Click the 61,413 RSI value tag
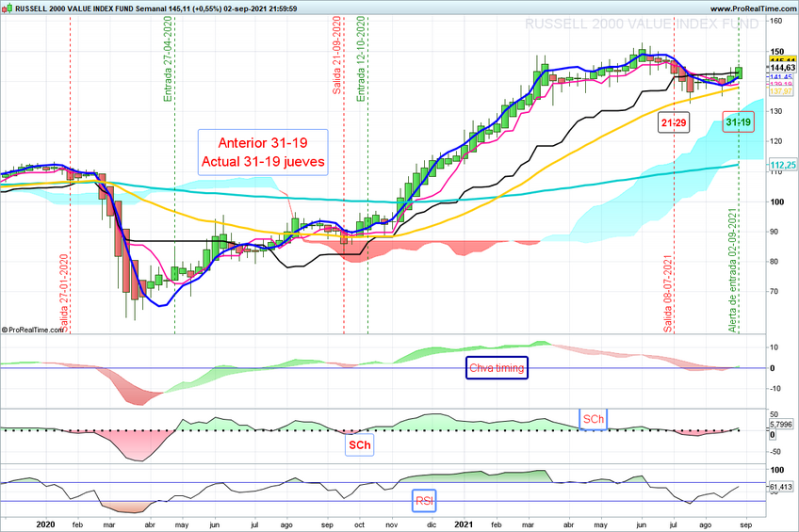 781,487
